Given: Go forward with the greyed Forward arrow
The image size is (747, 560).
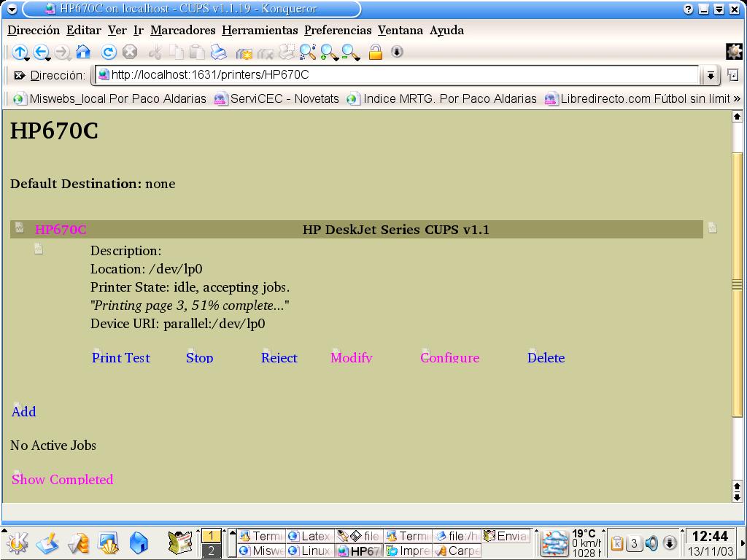Looking at the screenshot, I should tap(63, 52).
